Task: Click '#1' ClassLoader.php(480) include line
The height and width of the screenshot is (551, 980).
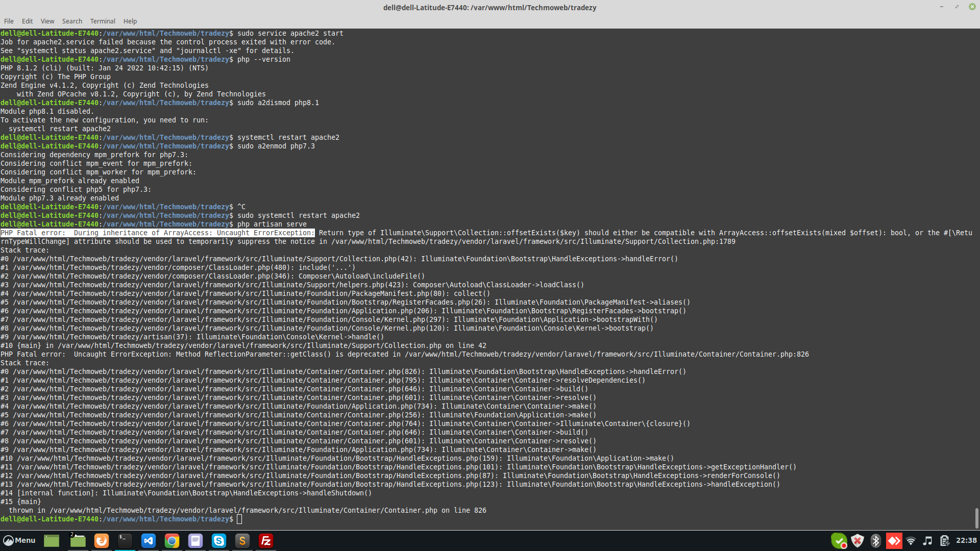Action: tap(178, 267)
